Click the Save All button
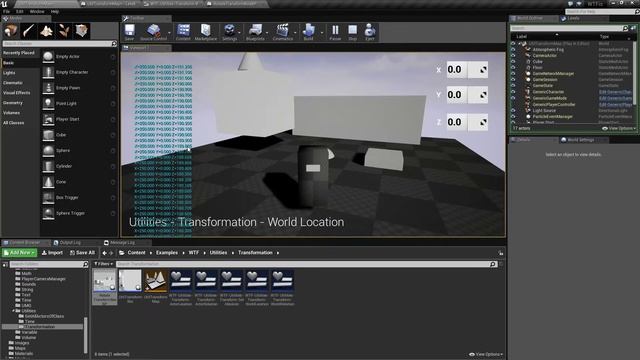The width and height of the screenshot is (640, 360). tap(82, 253)
